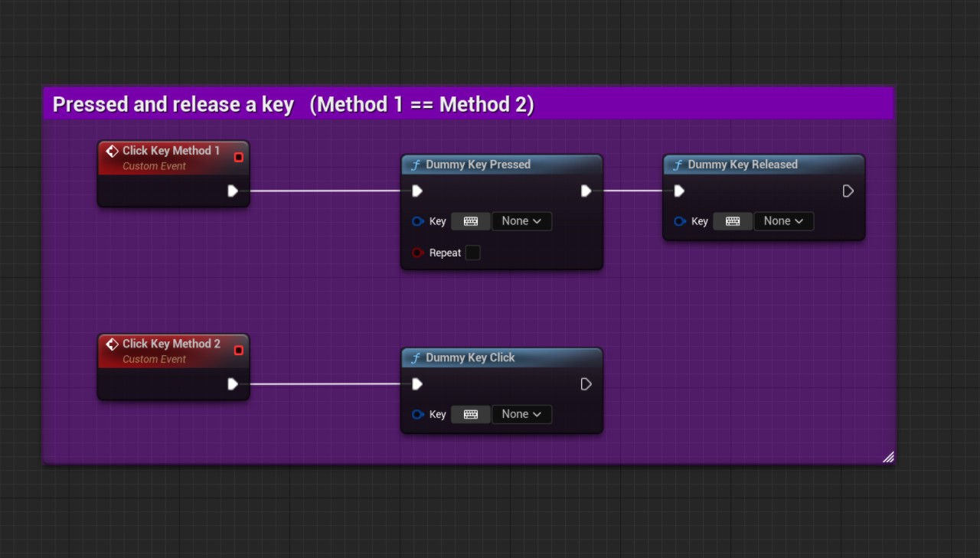This screenshot has width=980, height=558.
Task: Click the function icon on Dummy Key Click
Action: tap(415, 357)
